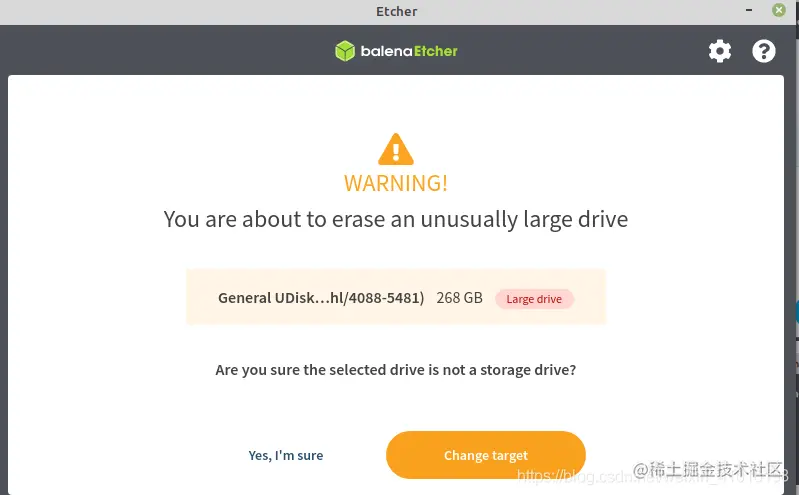
Task: Click the green 'Etcher' wordmark in header
Action: (x=436, y=51)
